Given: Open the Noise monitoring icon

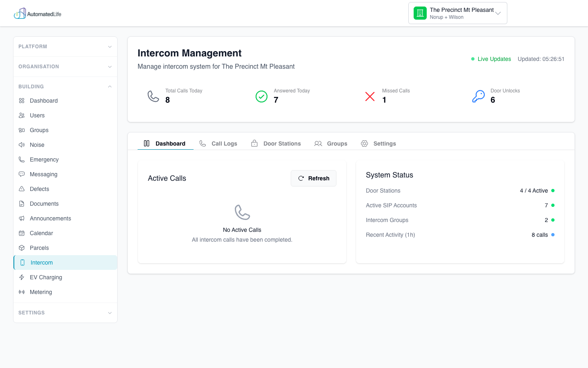Looking at the screenshot, I should [x=21, y=145].
